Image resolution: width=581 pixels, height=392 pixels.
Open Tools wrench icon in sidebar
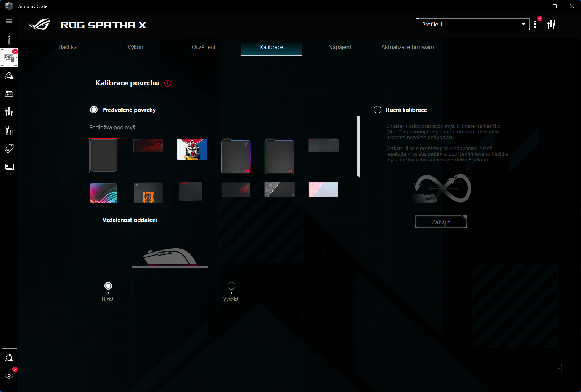9,130
